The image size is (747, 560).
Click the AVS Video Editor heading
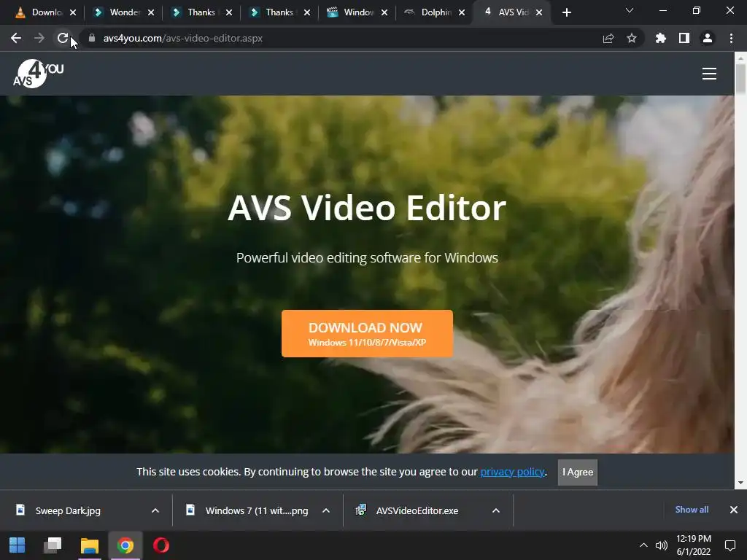pos(367,208)
